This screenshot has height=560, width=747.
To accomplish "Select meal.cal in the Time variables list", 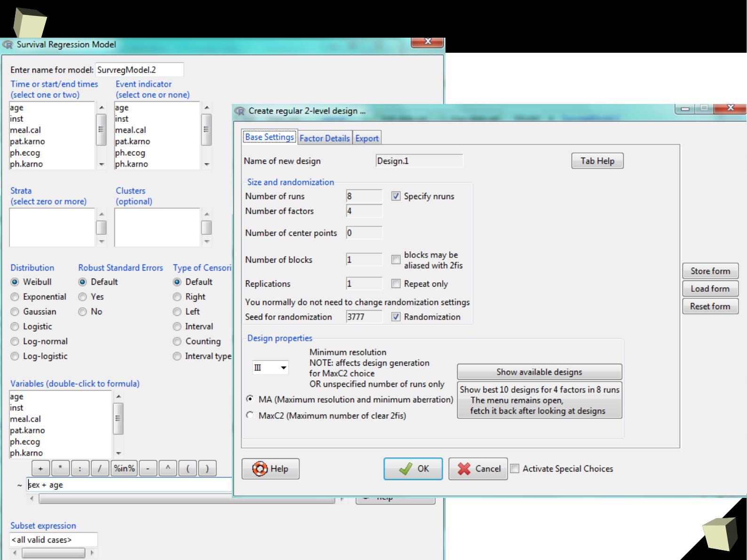I will (x=52, y=130).
